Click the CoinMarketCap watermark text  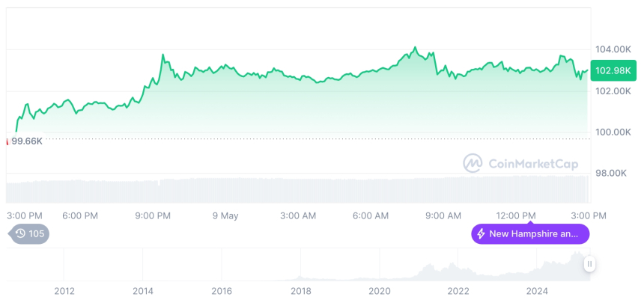click(526, 162)
